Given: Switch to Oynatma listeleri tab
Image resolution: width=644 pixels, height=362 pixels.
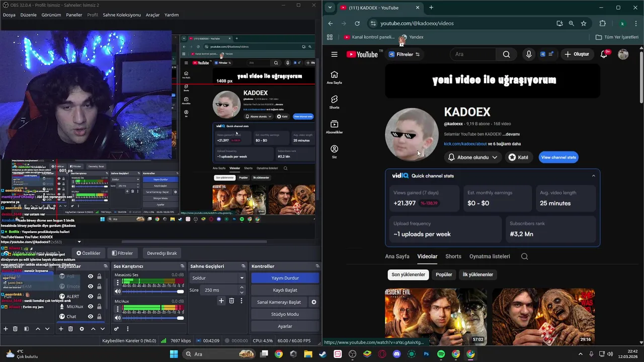Looking at the screenshot, I should pos(490,256).
